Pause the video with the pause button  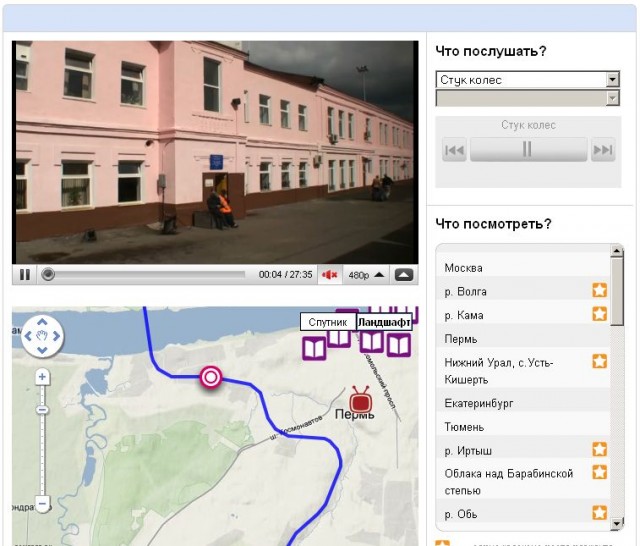coord(25,274)
